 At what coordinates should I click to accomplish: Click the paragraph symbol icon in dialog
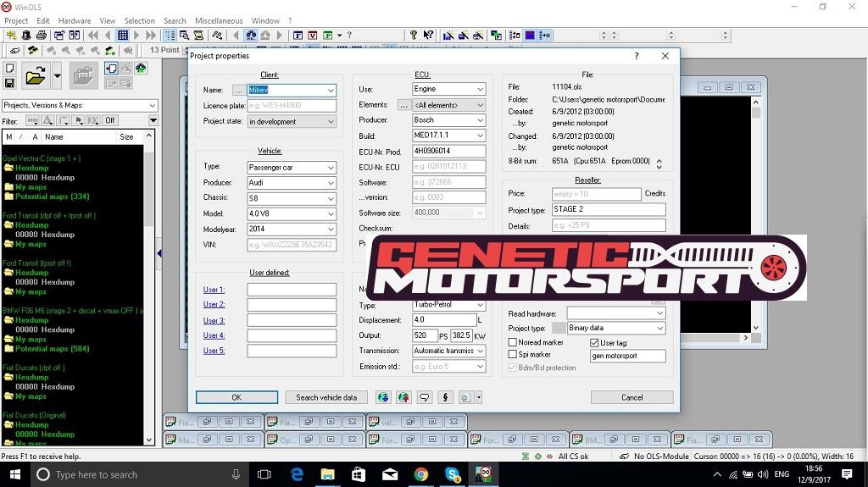pos(445,397)
